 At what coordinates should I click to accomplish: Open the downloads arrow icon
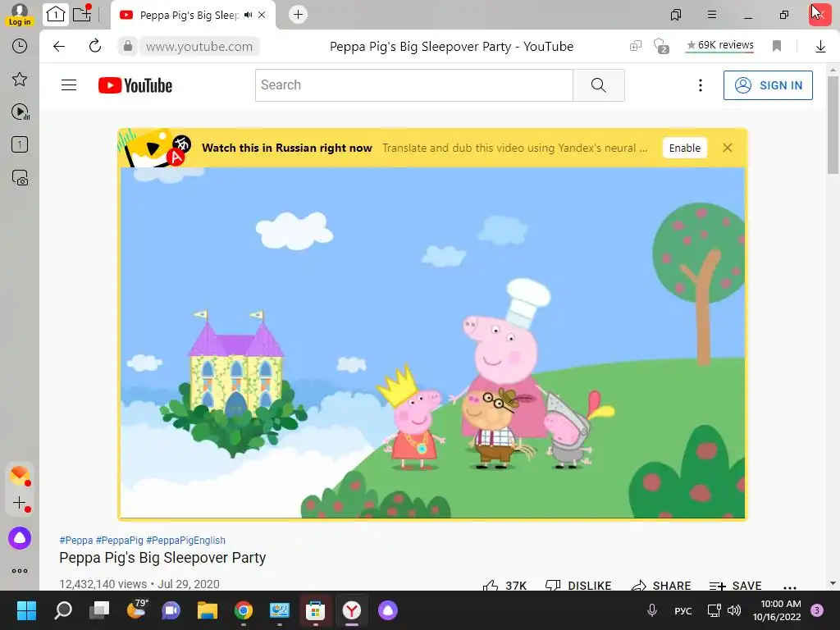[x=820, y=47]
